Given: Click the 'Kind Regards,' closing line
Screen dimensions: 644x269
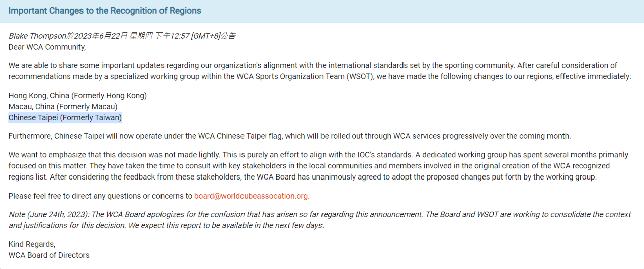Looking at the screenshot, I should tap(32, 244).
